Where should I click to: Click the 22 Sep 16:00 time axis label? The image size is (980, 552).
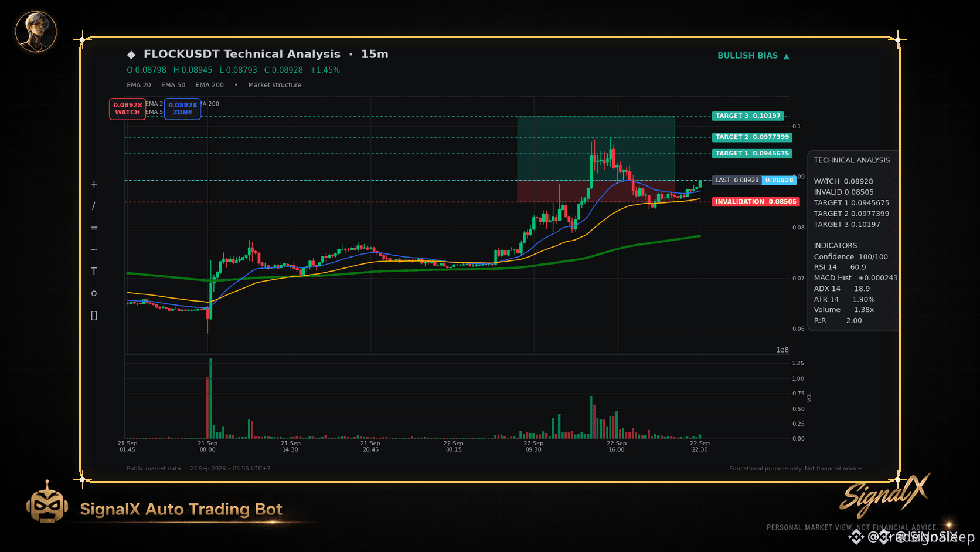tap(617, 446)
